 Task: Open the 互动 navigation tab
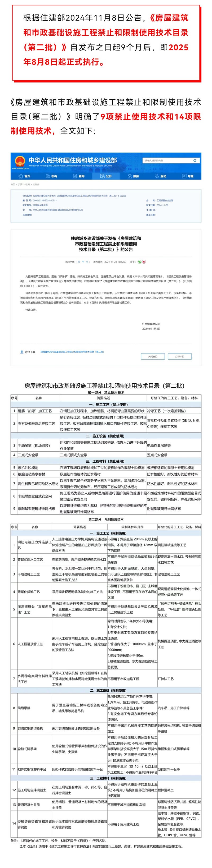pos(160,176)
